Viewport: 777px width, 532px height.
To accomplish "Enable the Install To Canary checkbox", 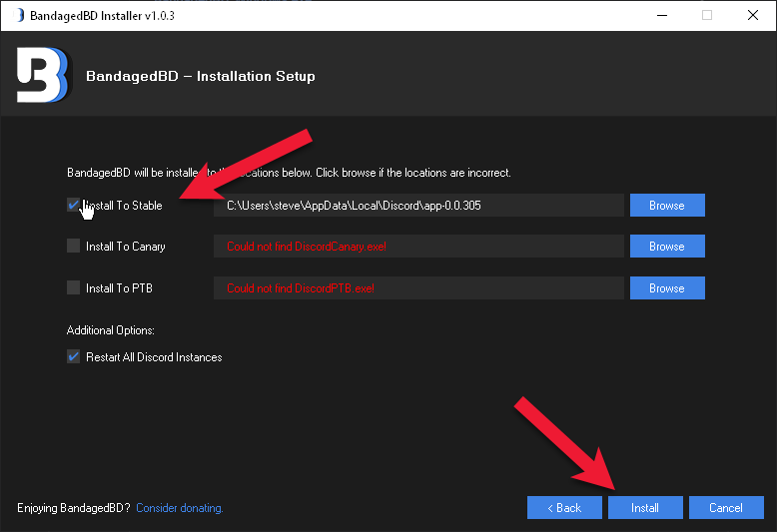I will [73, 247].
